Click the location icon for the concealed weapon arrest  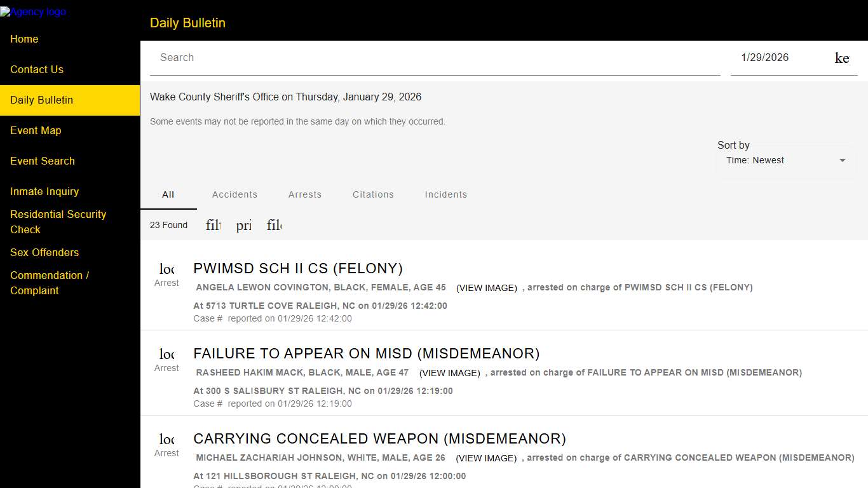click(166, 439)
